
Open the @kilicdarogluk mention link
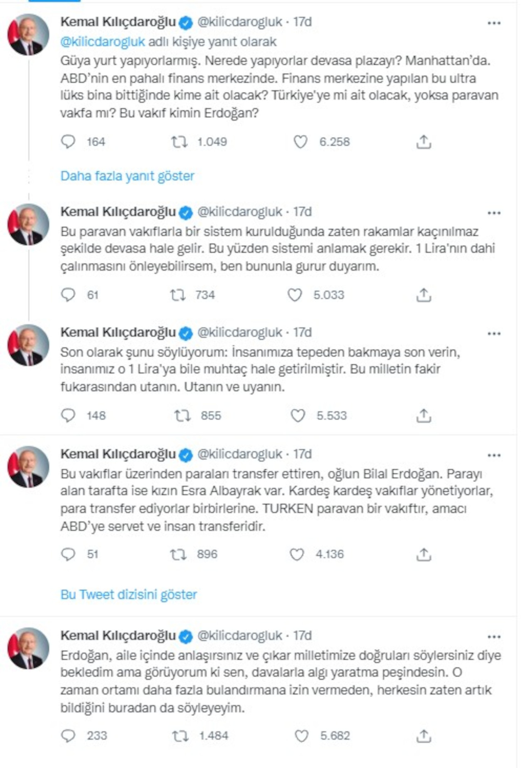coord(103,42)
